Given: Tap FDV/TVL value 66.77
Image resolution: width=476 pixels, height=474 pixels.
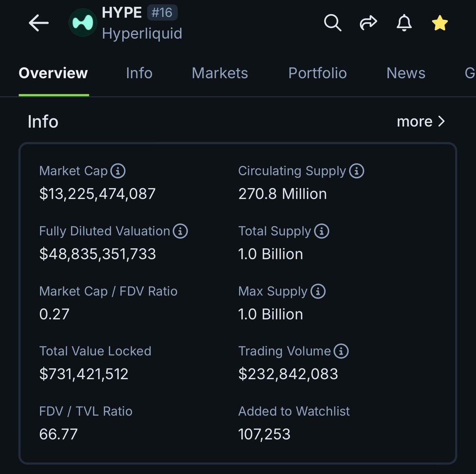Looking at the screenshot, I should coord(58,434).
